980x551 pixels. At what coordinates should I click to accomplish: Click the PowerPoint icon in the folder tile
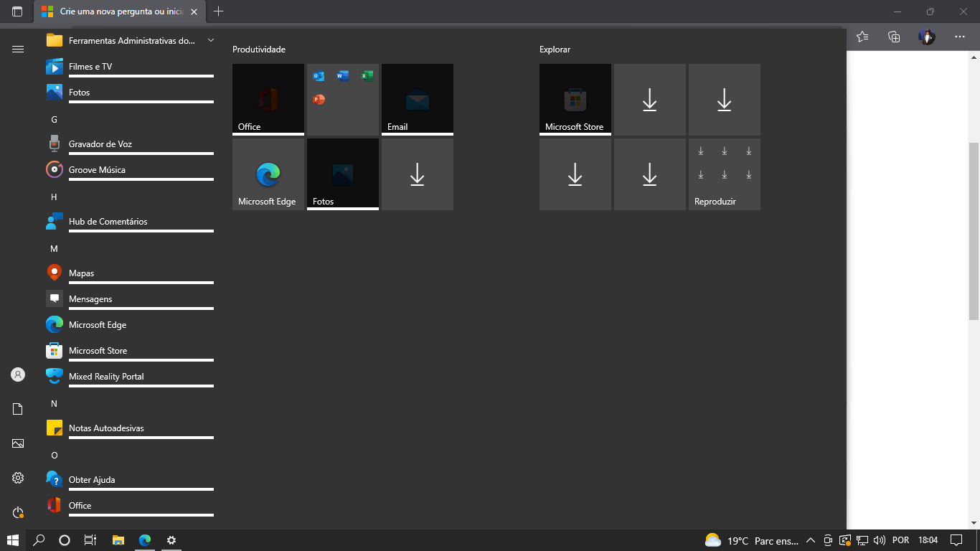tap(319, 100)
